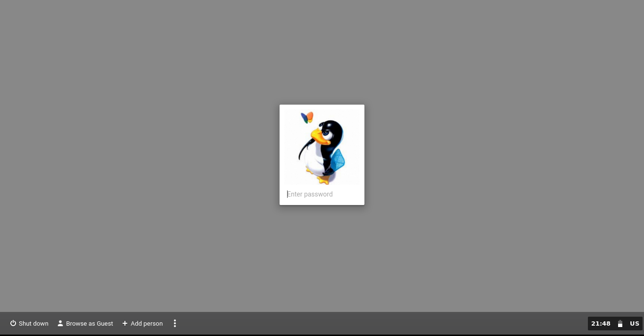The height and width of the screenshot is (336, 644).
Task: Click the US keyboard layout indicator
Action: click(635, 323)
